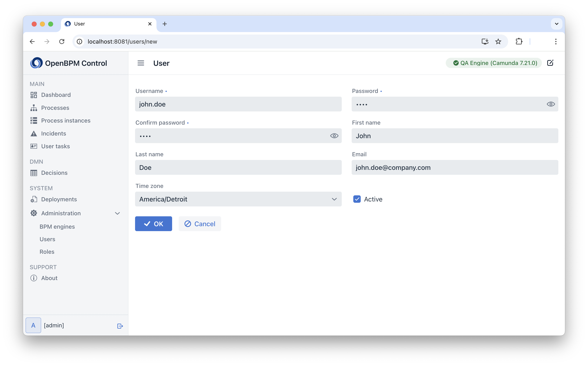
Task: Click the install app icon in address bar
Action: pos(485,41)
